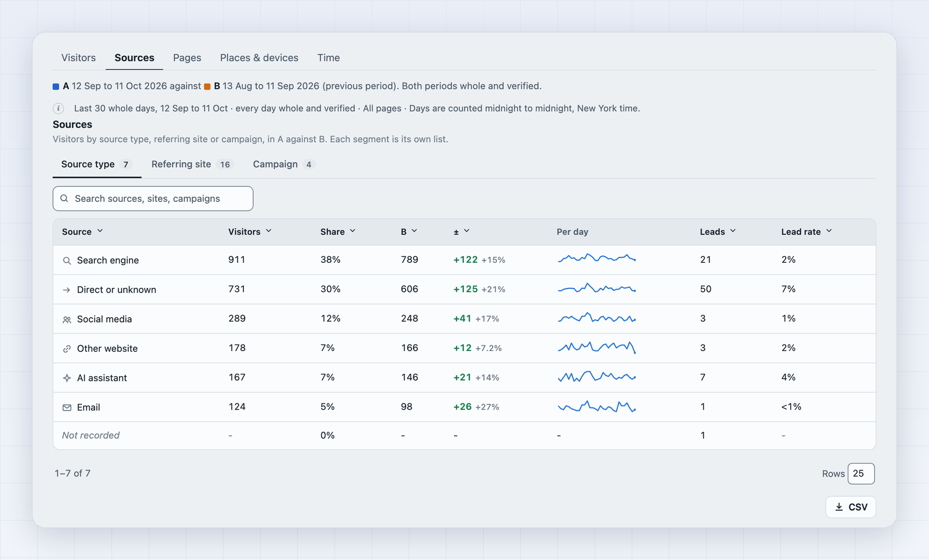Sort by the Lead rate column
Image resolution: width=929 pixels, height=560 pixels.
click(x=806, y=232)
